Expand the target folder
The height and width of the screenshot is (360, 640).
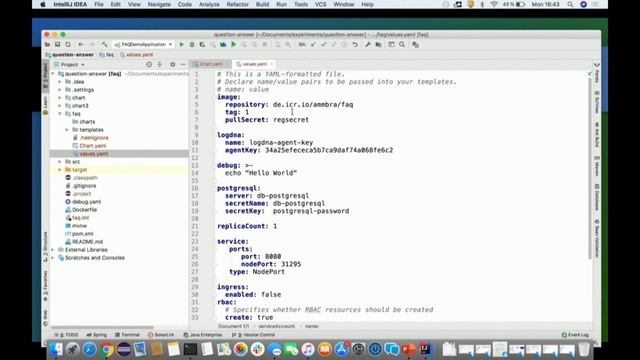(x=60, y=170)
